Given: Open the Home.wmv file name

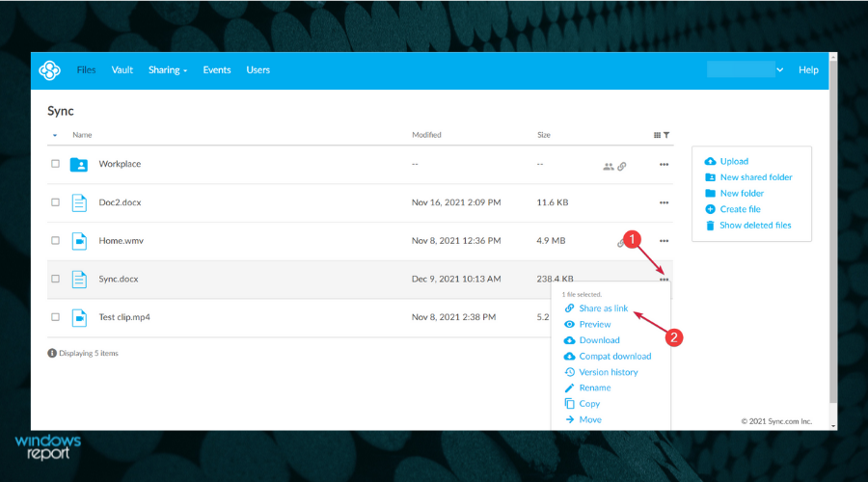Looking at the screenshot, I should coord(121,241).
